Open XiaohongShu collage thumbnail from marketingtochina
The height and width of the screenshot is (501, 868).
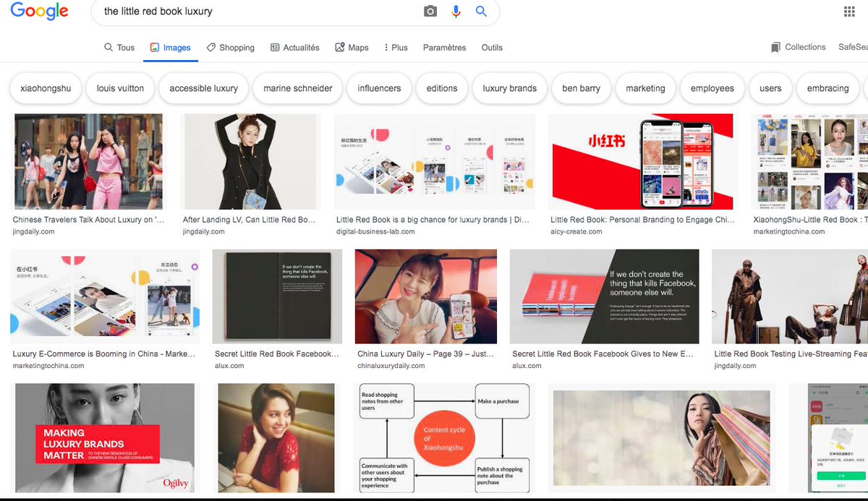pos(809,161)
